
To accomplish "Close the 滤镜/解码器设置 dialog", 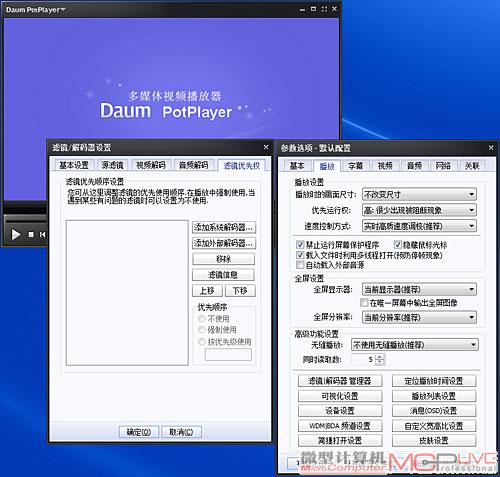I will tap(266, 147).
